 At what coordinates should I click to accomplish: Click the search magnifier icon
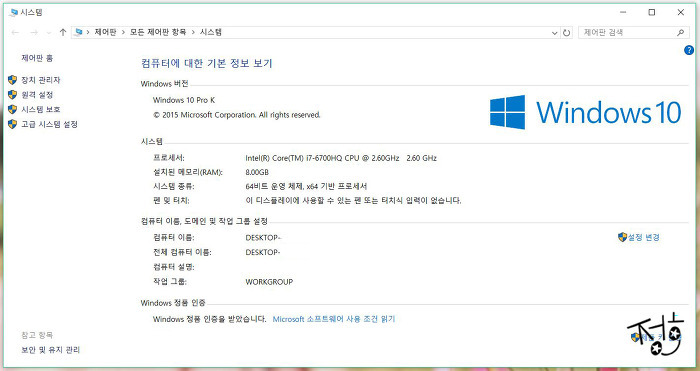click(x=680, y=33)
